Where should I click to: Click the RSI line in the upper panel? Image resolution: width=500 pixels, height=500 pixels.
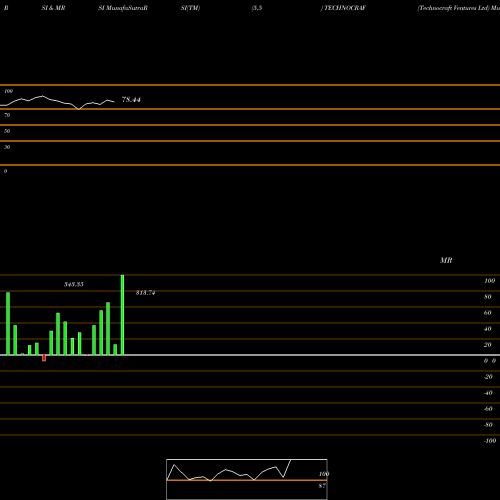pos(57,102)
